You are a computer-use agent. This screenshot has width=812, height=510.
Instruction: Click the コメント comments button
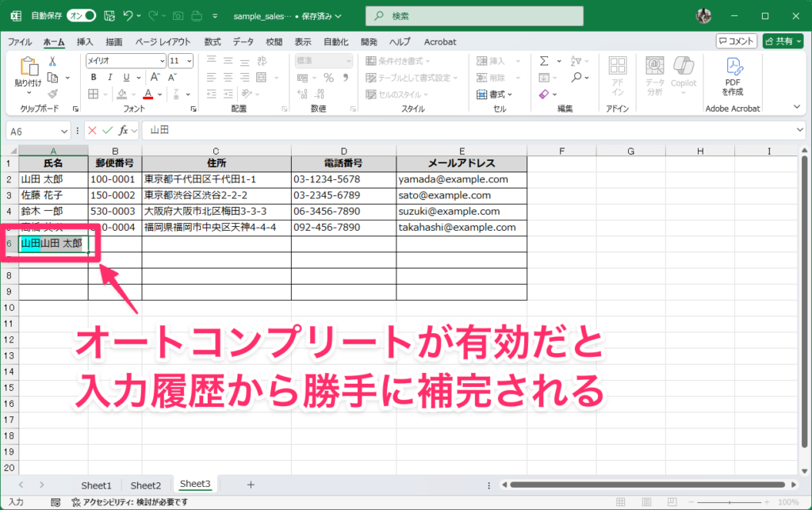[x=736, y=41]
